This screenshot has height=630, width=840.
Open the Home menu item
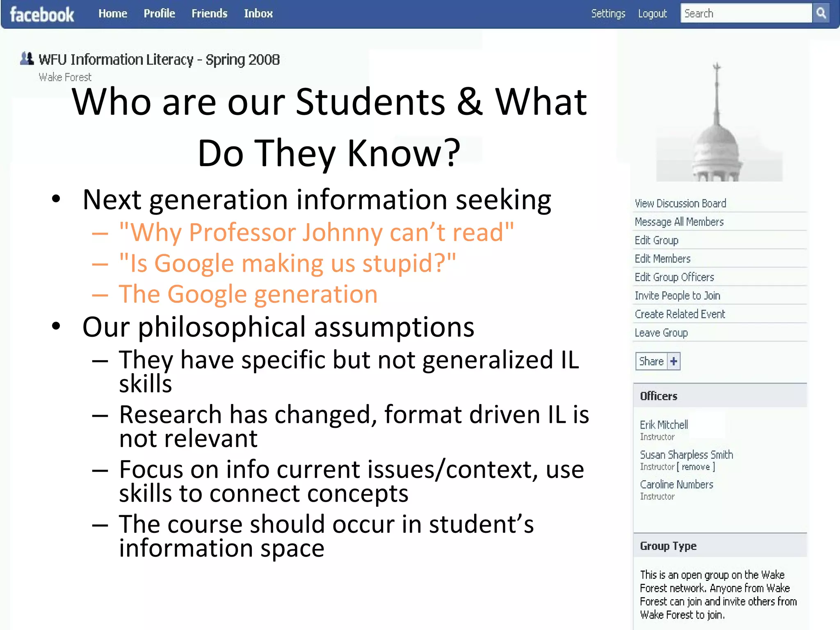coord(113,14)
